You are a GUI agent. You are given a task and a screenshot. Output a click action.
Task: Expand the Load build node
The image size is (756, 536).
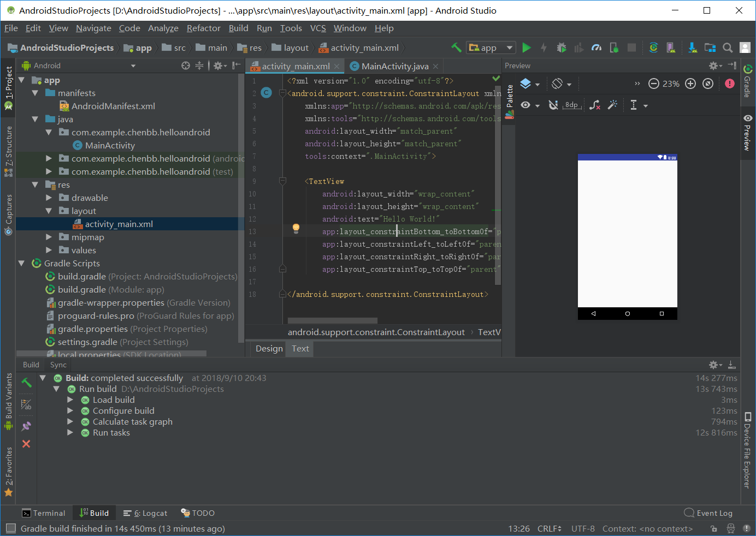coord(70,400)
